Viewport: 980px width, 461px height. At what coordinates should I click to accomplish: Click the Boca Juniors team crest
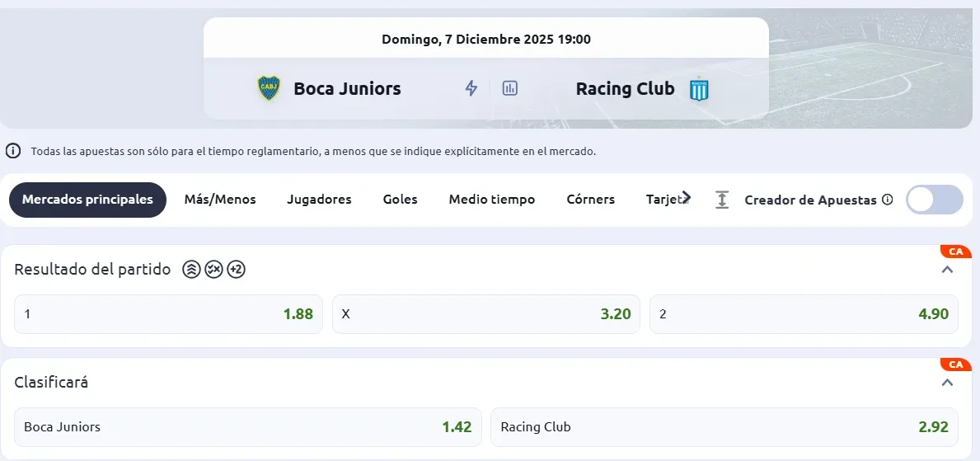click(269, 88)
